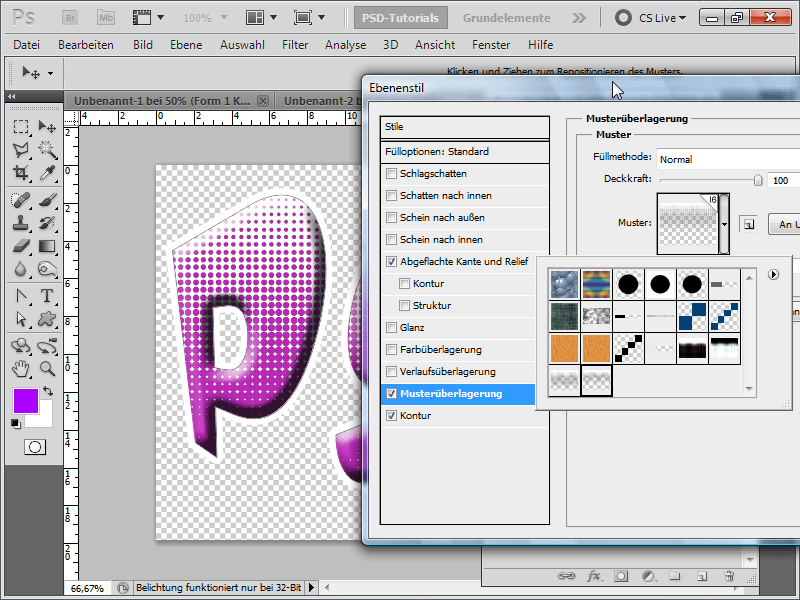Uncheck Musterüberlagerung checkbox
Image resolution: width=800 pixels, height=600 pixels.
[x=391, y=393]
